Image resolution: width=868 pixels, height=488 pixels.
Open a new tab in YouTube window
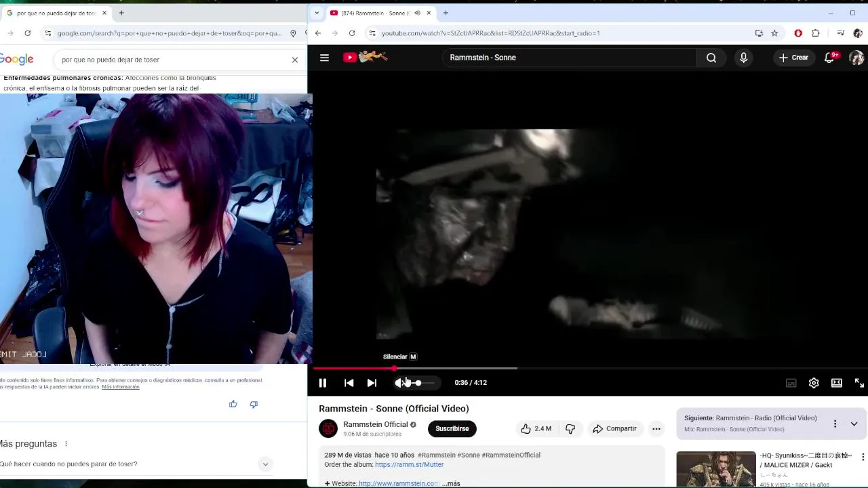coord(446,13)
